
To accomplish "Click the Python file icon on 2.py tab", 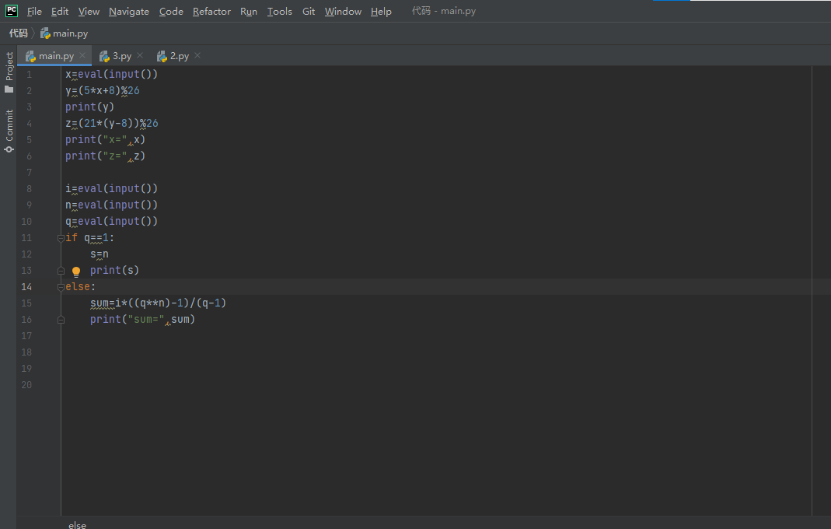I will 162,56.
